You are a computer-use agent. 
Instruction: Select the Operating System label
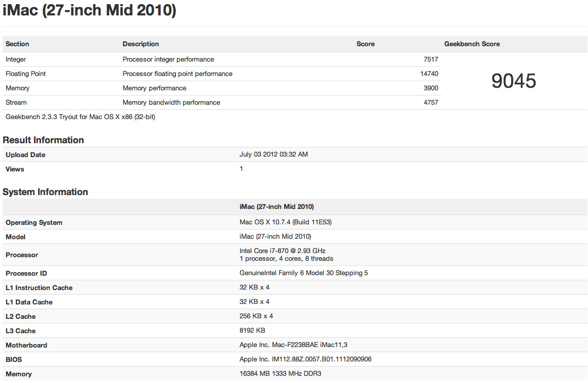[x=34, y=222]
